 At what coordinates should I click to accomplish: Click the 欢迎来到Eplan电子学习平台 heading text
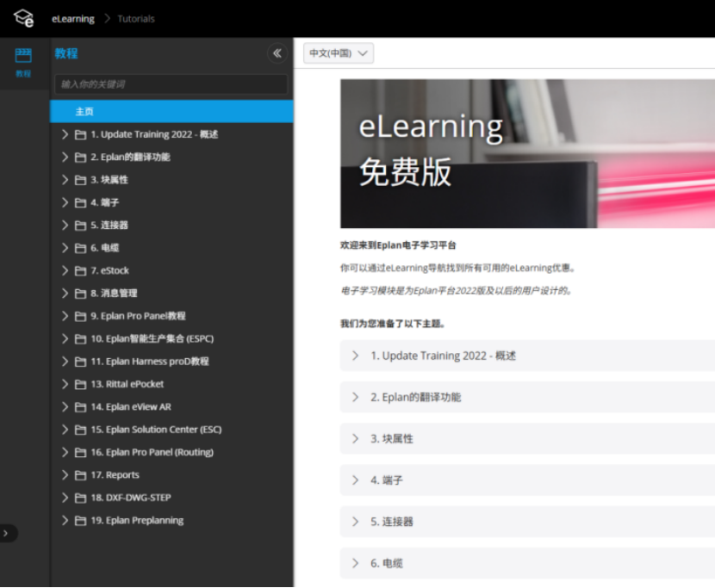click(398, 245)
